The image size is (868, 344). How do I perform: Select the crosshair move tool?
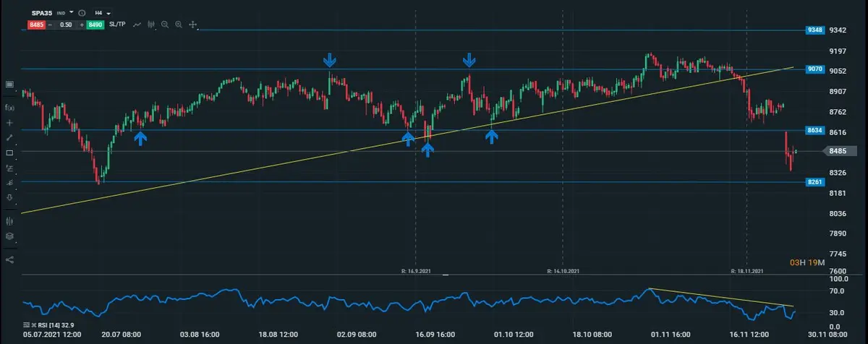pyautogui.click(x=193, y=25)
